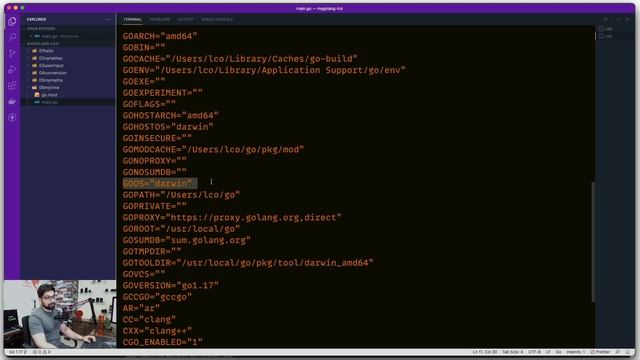The image size is (640, 360).
Task: Select the second zsh terminal in the list
Action: pyautogui.click(x=606, y=36)
